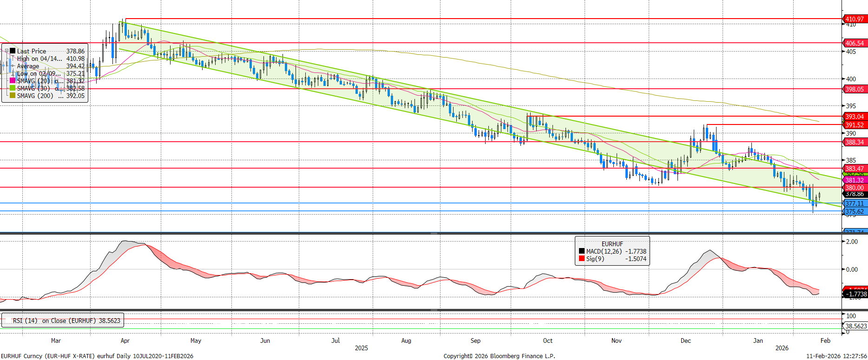The height and width of the screenshot is (360, 868).
Task: Click the magenta SMAVG (20) swatch
Action: (x=13, y=81)
